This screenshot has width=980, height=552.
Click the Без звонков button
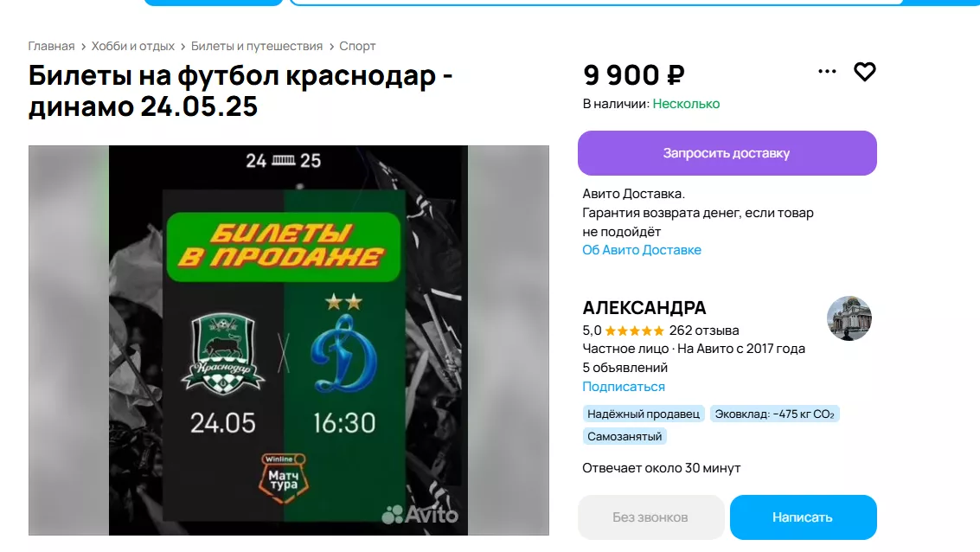click(650, 517)
